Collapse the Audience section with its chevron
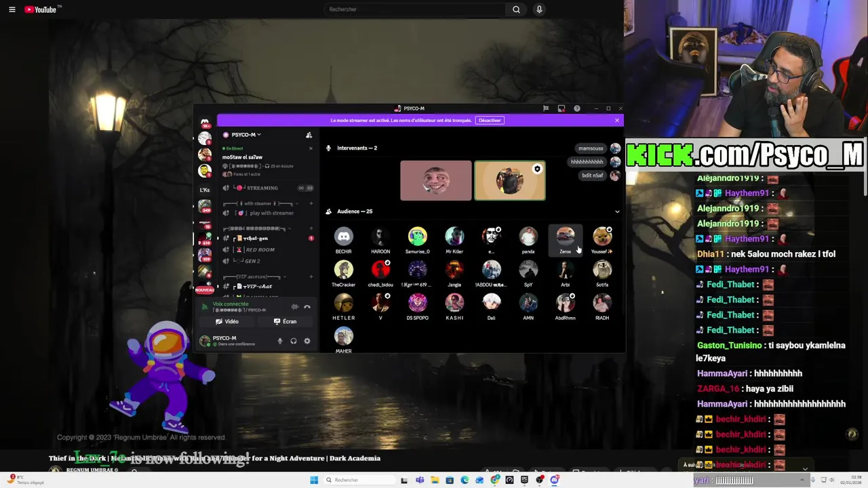868x488 pixels. (x=617, y=211)
